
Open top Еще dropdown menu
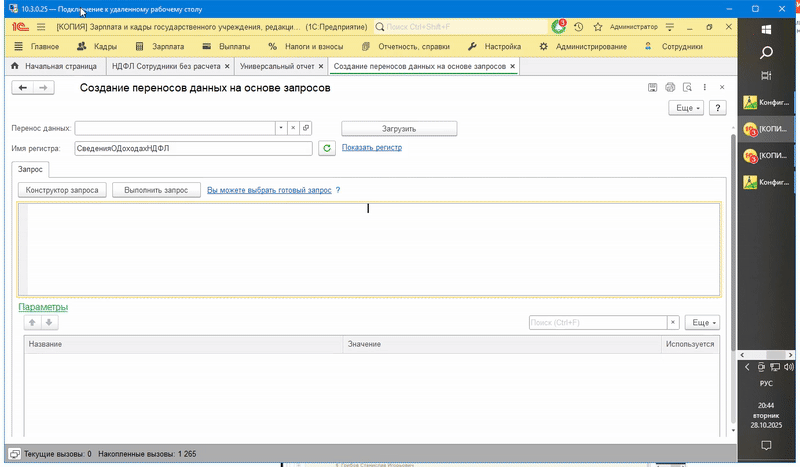pyautogui.click(x=687, y=108)
